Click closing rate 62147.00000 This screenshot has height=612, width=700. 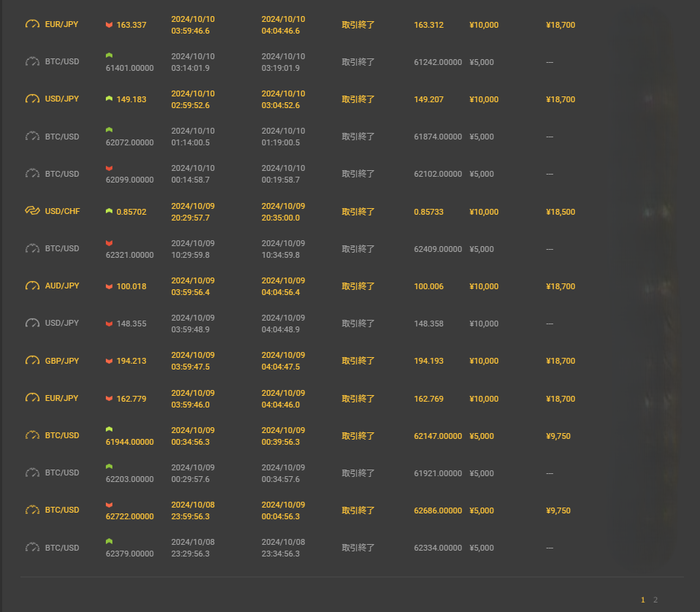tap(438, 436)
